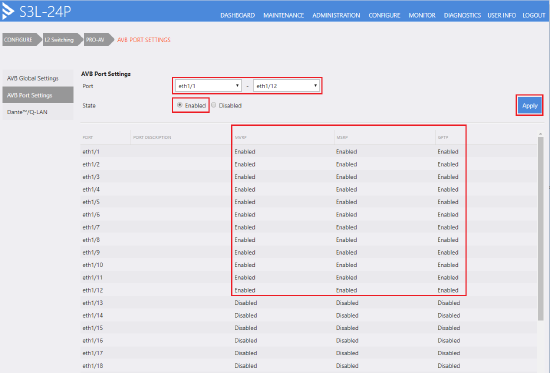This screenshot has height=373, width=550.
Task: Click the eth1/16 port cell
Action: coord(93,340)
